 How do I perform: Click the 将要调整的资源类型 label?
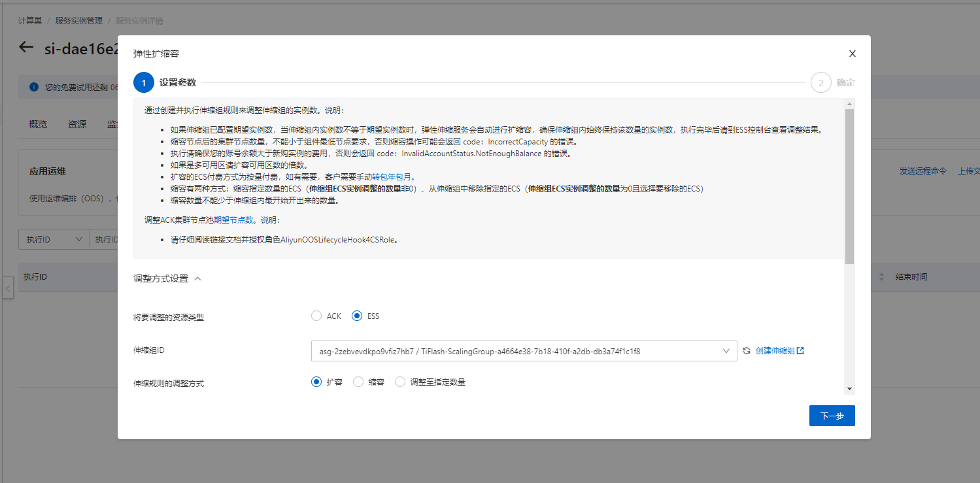click(x=169, y=318)
